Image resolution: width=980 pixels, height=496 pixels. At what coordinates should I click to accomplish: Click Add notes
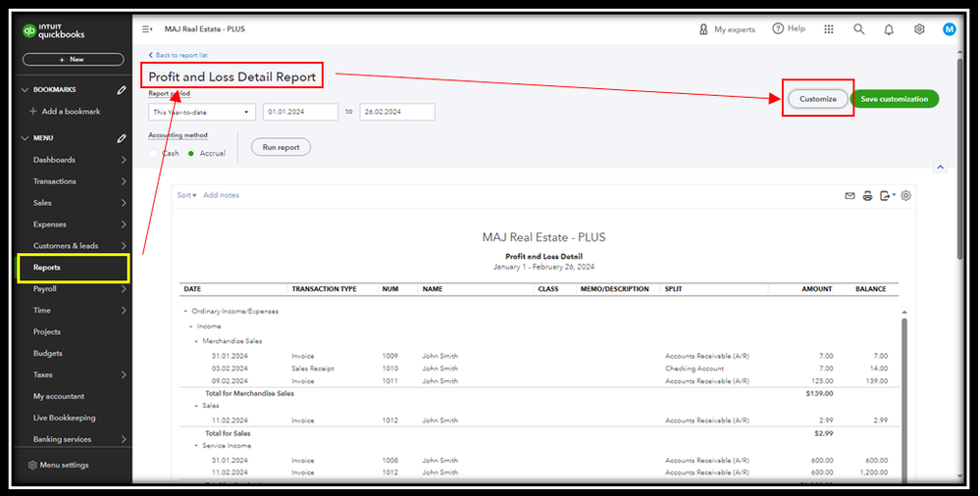222,195
